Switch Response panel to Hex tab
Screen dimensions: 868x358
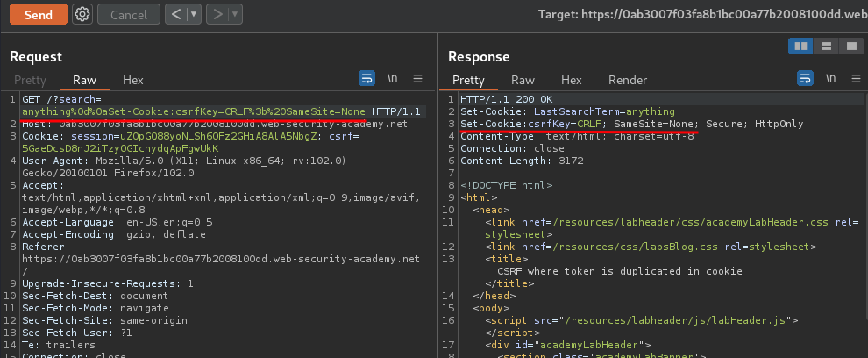pos(572,81)
